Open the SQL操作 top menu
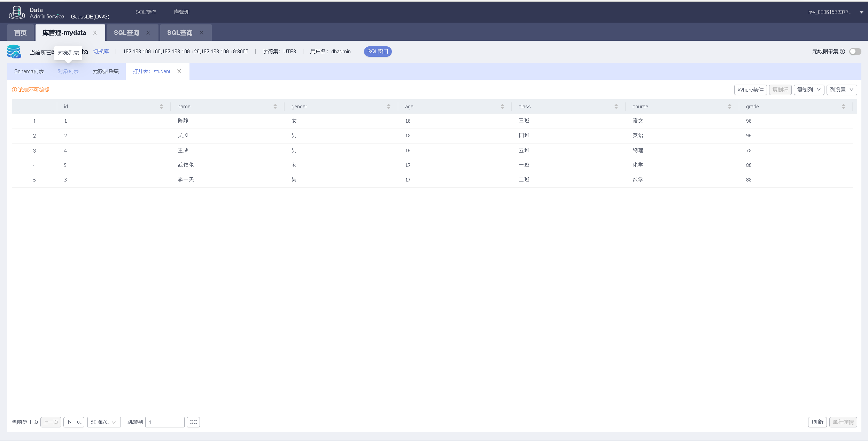The width and height of the screenshot is (868, 441). click(x=146, y=12)
